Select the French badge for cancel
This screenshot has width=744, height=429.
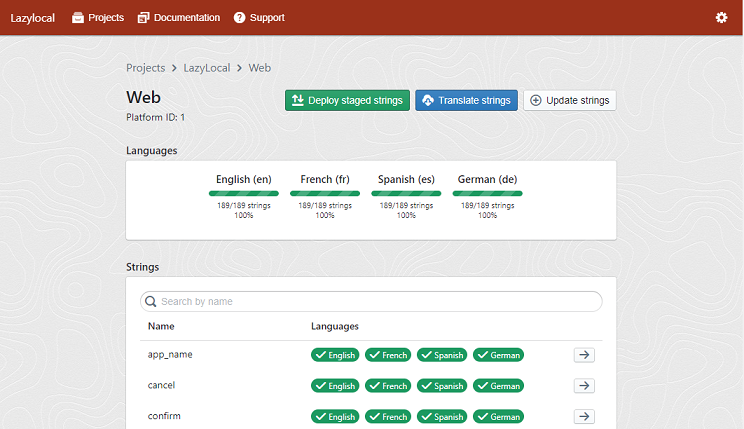[x=388, y=386]
